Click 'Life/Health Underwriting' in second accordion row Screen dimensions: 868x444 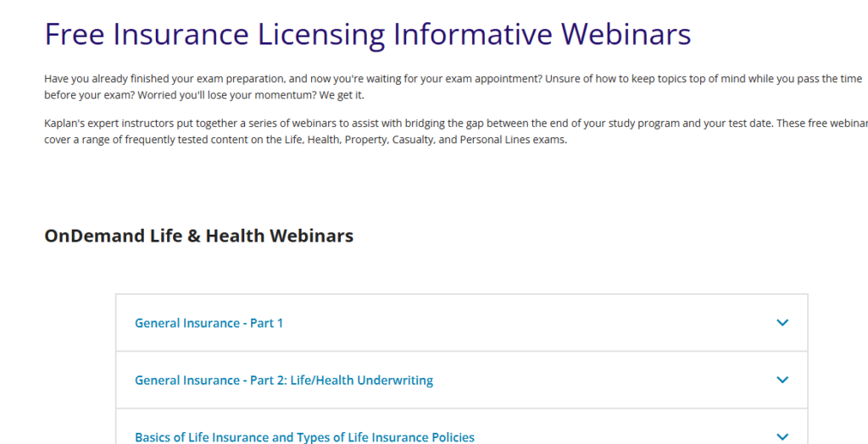pyautogui.click(x=362, y=380)
